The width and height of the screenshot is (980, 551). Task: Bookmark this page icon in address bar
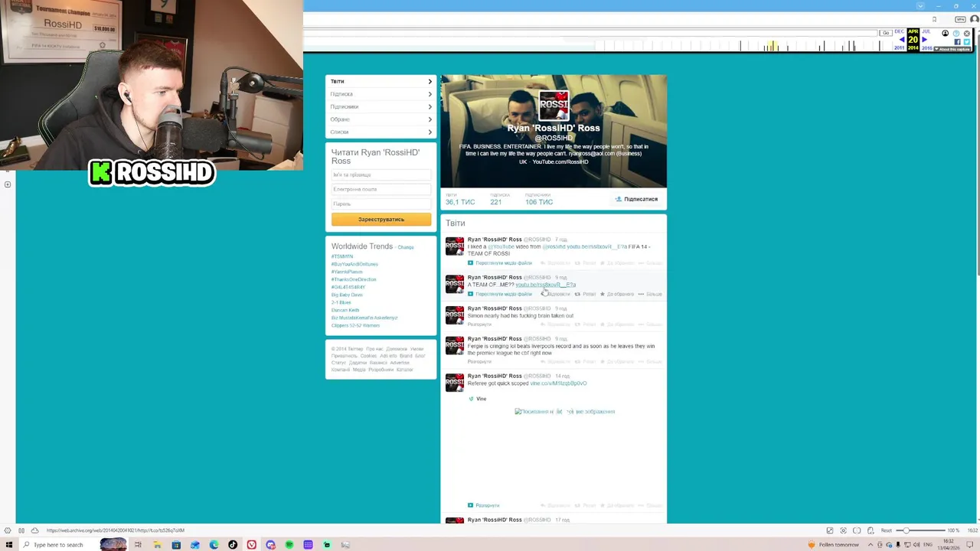935,19
